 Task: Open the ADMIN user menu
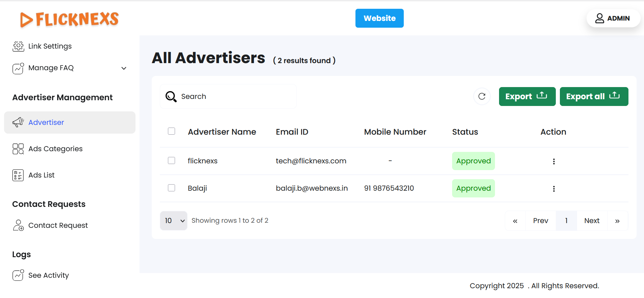613,18
